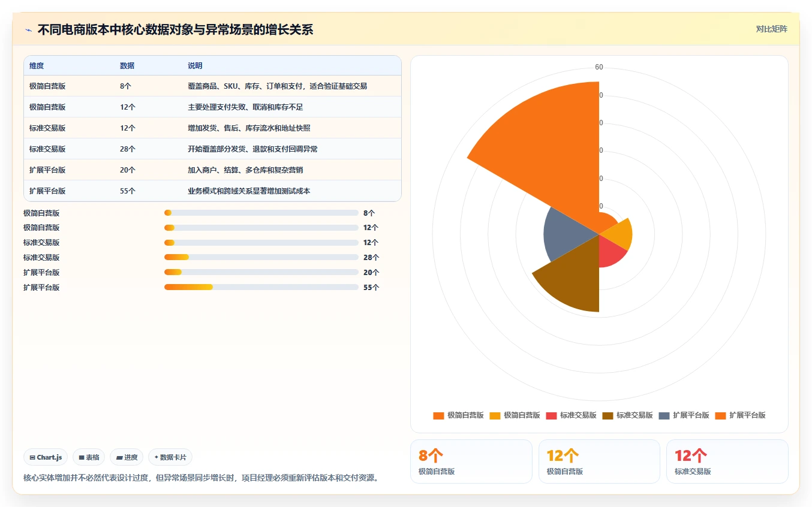Toggle the orange 扩展平台版 legend item
The width and height of the screenshot is (812, 507).
click(740, 415)
